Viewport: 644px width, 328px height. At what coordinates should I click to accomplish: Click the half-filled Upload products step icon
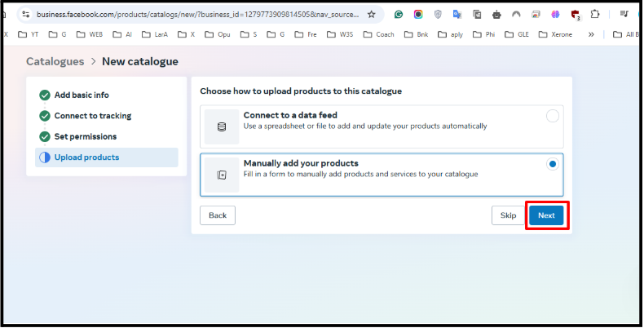[x=44, y=157]
